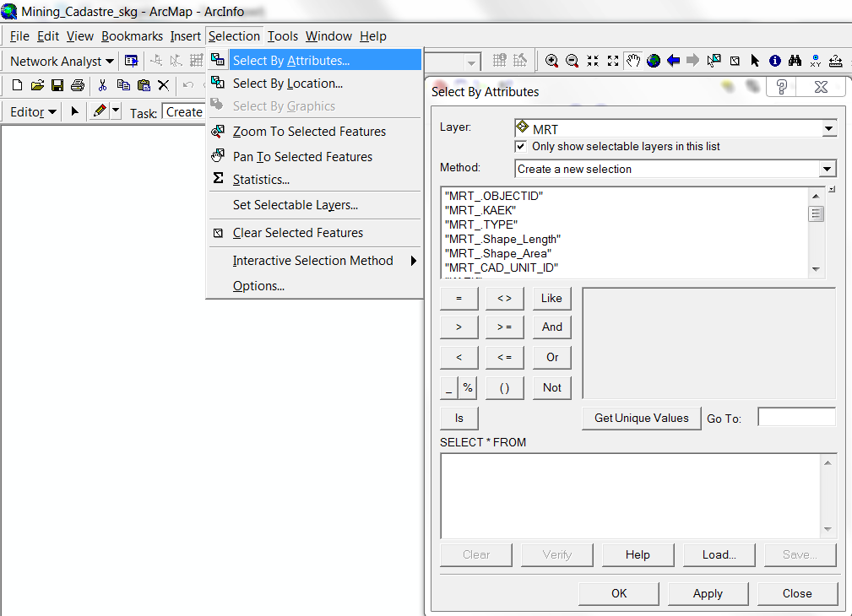
Task: Choose Pan To Selected Features
Action: (x=315, y=156)
